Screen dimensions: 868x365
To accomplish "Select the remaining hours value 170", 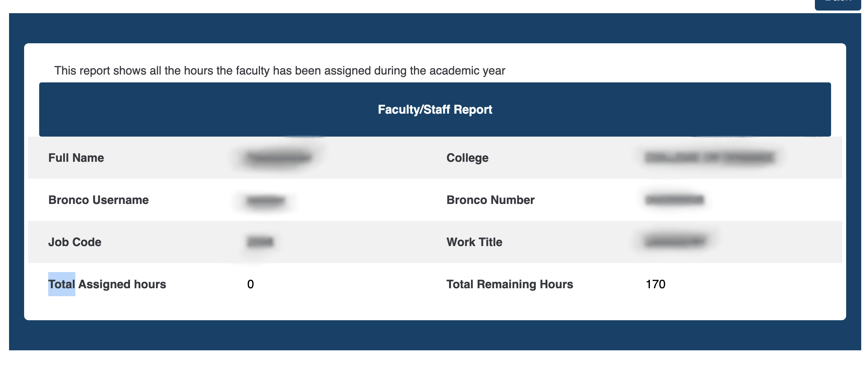I will click(x=655, y=284).
